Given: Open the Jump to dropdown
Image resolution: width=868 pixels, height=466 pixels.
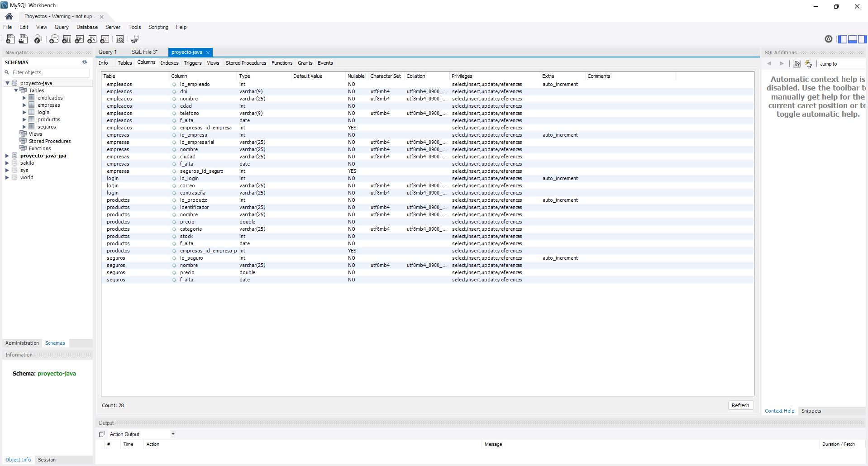Looking at the screenshot, I should point(841,64).
